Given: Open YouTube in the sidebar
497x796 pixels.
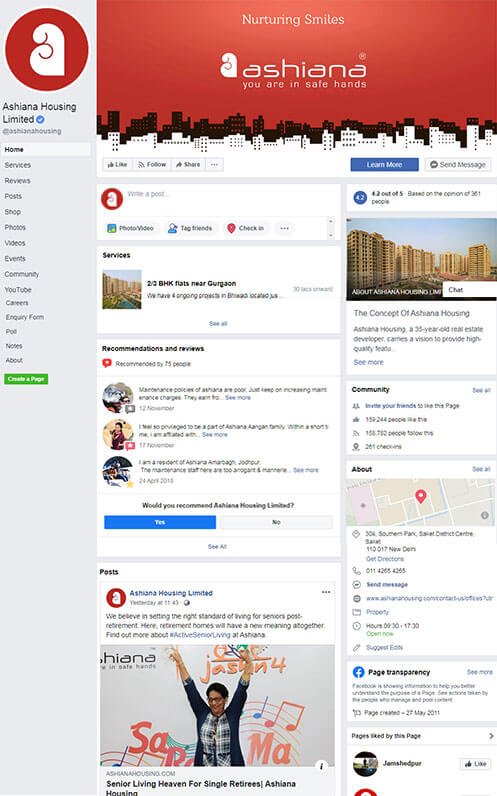Looking at the screenshot, I should click(18, 289).
